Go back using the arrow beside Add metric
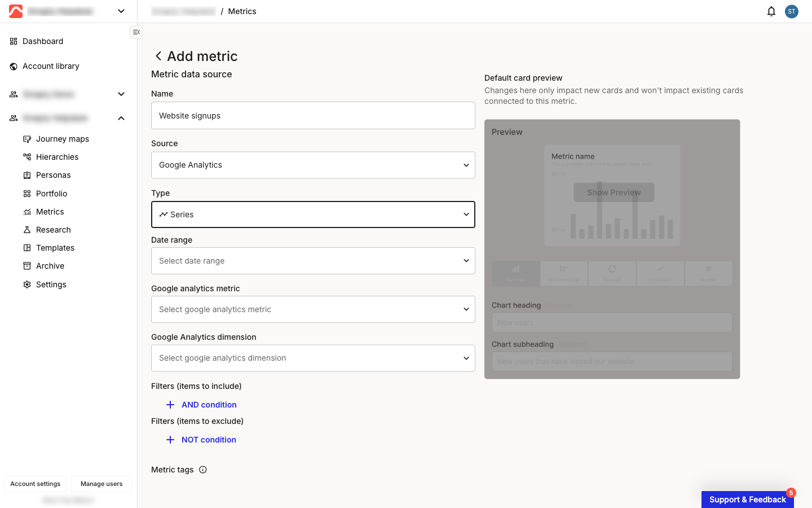The height and width of the screenshot is (508, 812). 158,56
